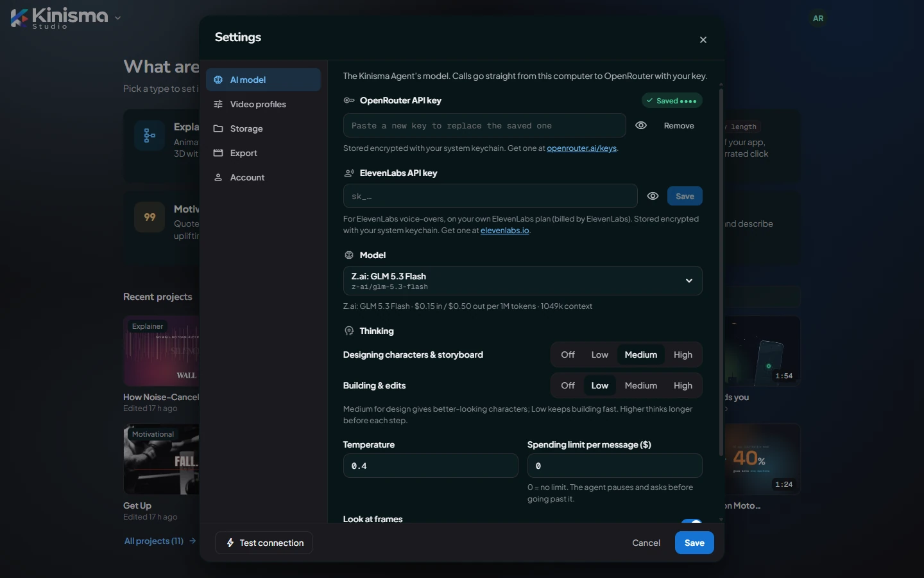Show the ElevenLabs key using eye icon
Viewport: 924px width, 578px height.
pyautogui.click(x=653, y=196)
